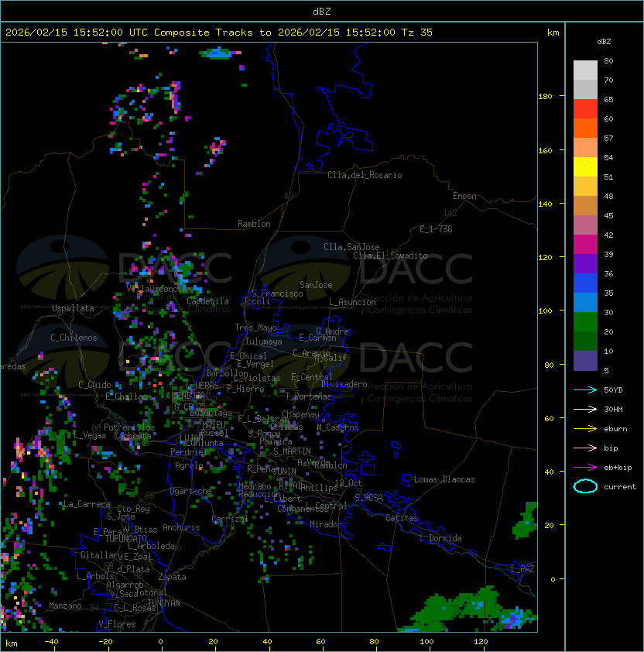Viewport: 644px width, 652px height.
Task: Pick the green 30–20 dBZ swatch
Action: [585, 322]
